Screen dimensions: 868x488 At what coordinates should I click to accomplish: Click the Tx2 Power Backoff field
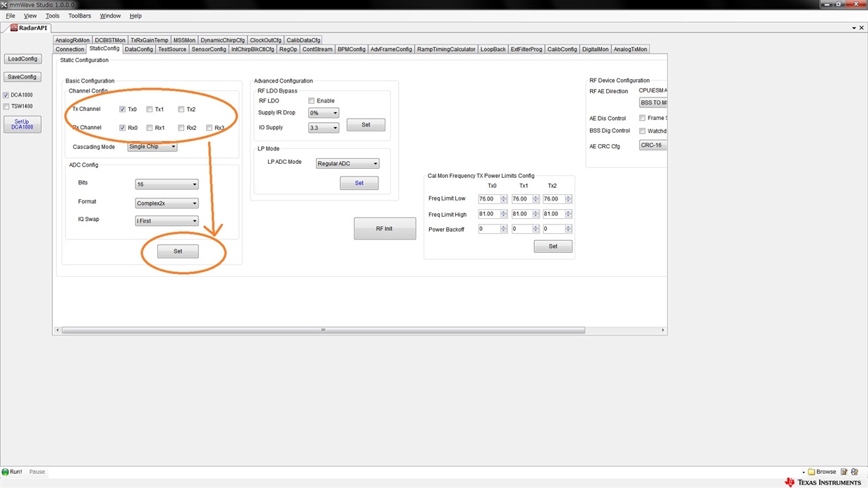(x=554, y=230)
